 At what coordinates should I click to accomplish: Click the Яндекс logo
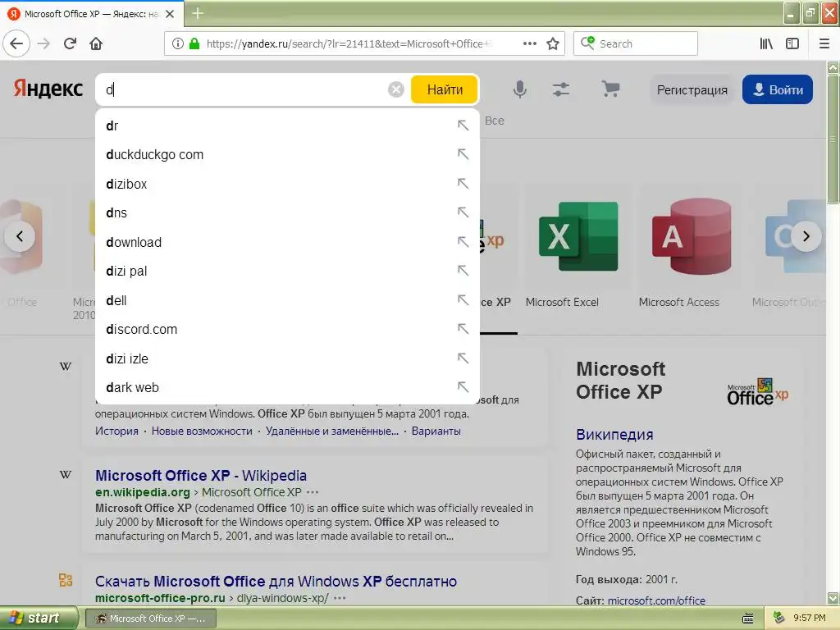[48, 89]
